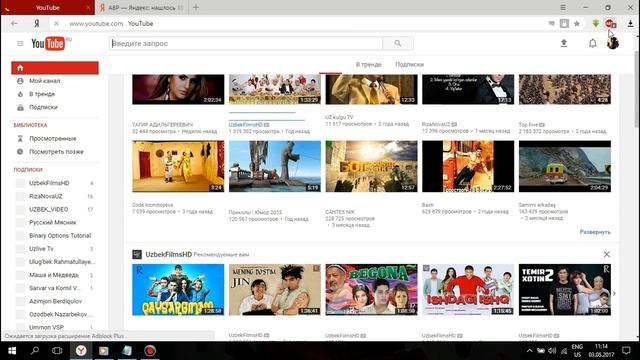
Task: Go back with browser back arrow
Action: [14, 24]
